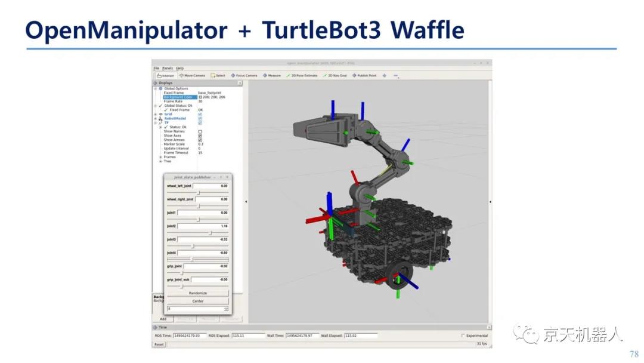Click the joint2 slider
The height and width of the screenshot is (363, 644).
coord(197,233)
